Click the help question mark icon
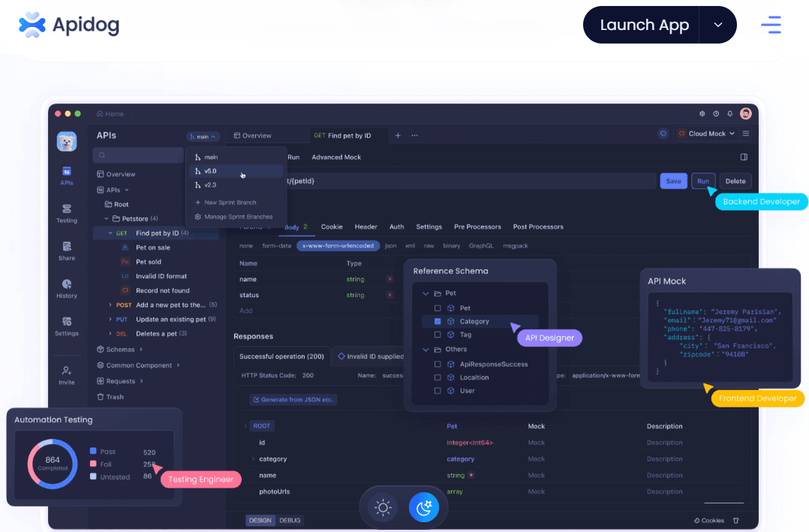809x532 pixels. coord(716,113)
